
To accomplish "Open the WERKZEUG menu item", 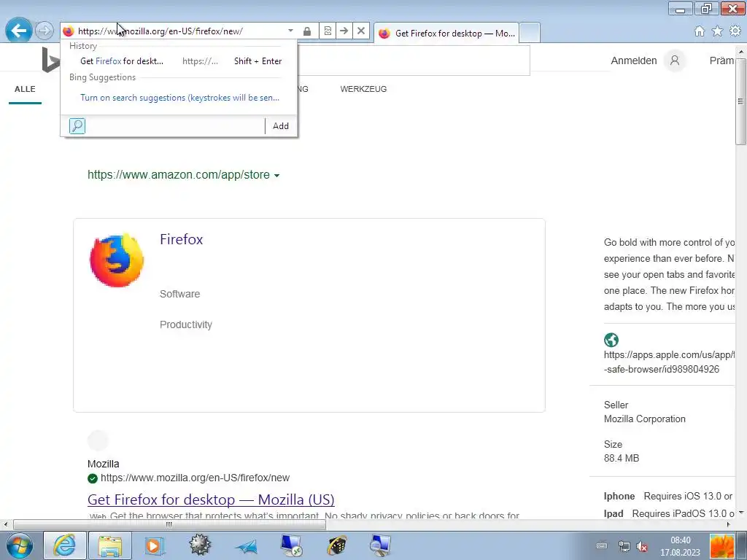I will 363,89.
